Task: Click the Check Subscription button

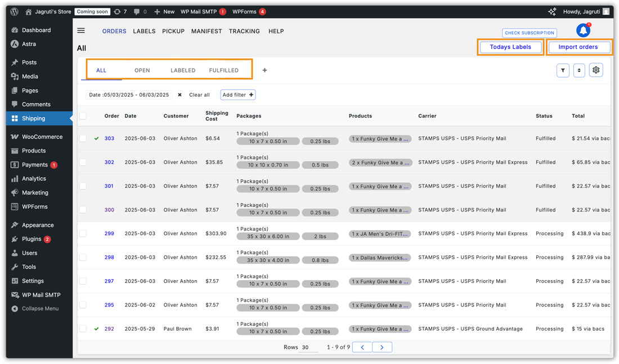Action: click(530, 33)
